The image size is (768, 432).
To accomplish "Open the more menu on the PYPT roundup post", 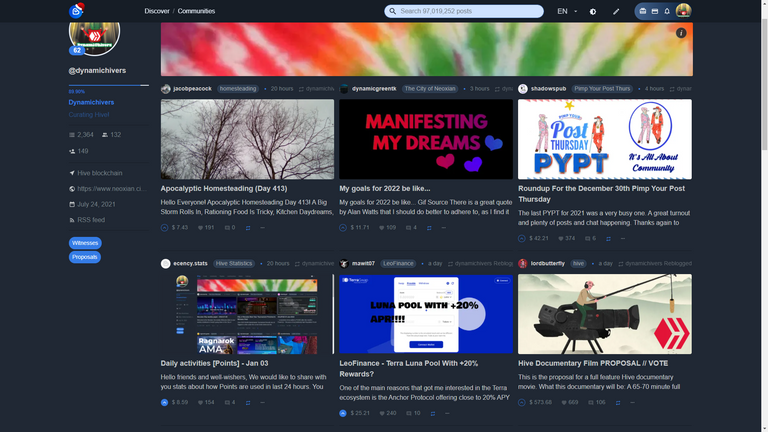I will coord(623,239).
